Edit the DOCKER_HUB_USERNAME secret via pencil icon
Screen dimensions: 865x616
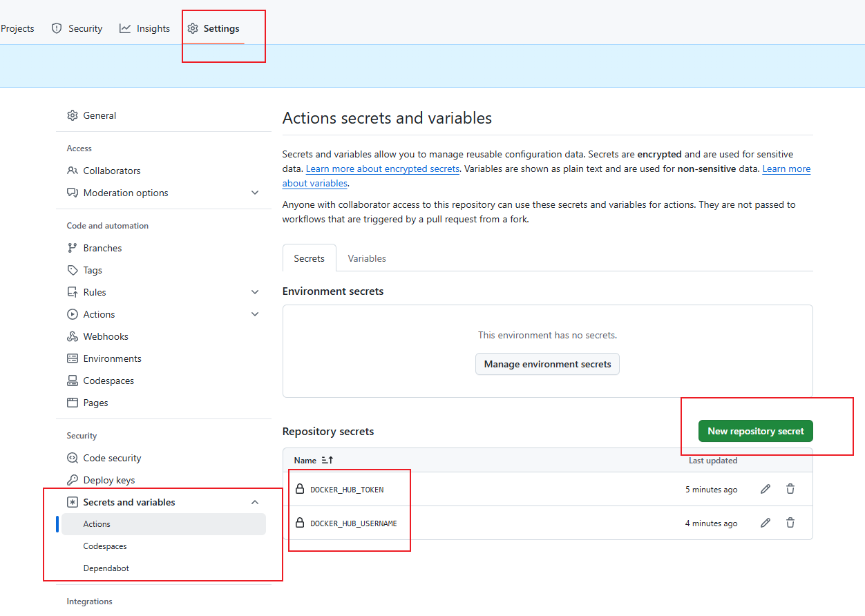[x=765, y=523]
